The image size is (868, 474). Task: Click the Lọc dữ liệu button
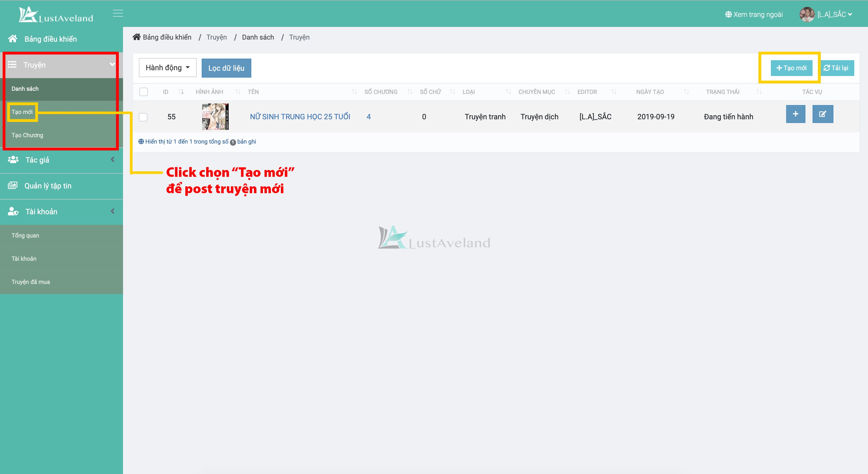(226, 68)
